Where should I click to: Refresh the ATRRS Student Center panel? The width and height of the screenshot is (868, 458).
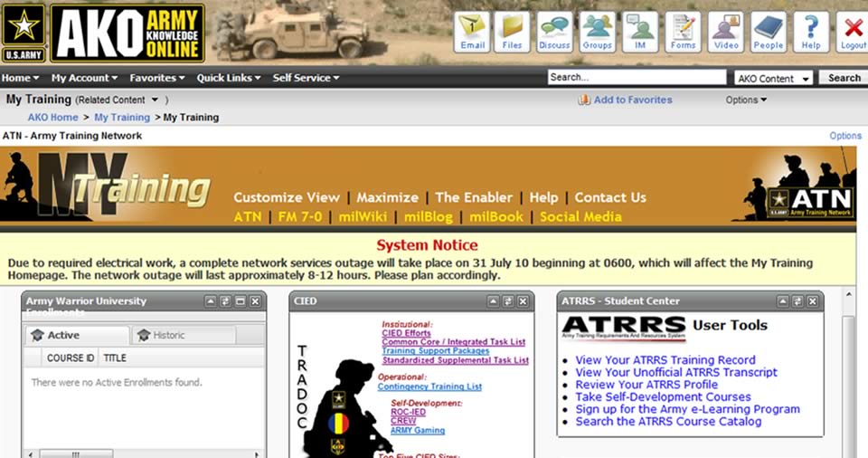(797, 301)
